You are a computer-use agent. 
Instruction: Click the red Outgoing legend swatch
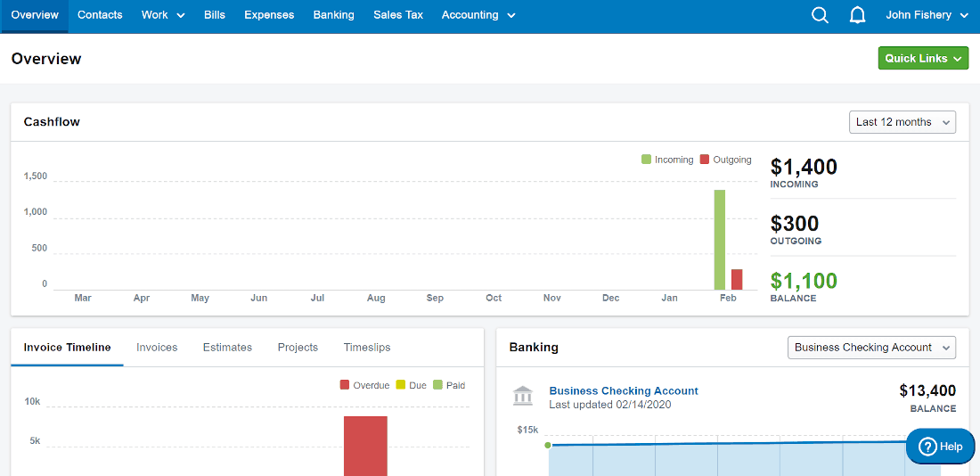[705, 160]
